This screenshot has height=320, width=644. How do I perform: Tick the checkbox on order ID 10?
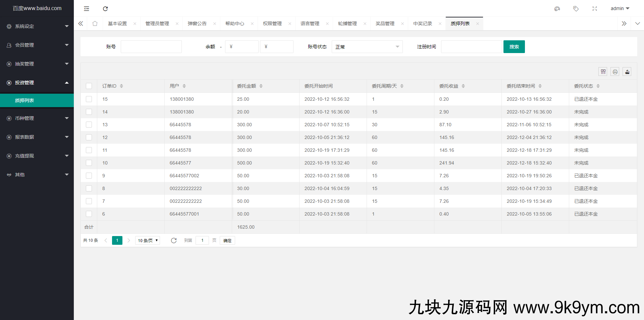(89, 163)
